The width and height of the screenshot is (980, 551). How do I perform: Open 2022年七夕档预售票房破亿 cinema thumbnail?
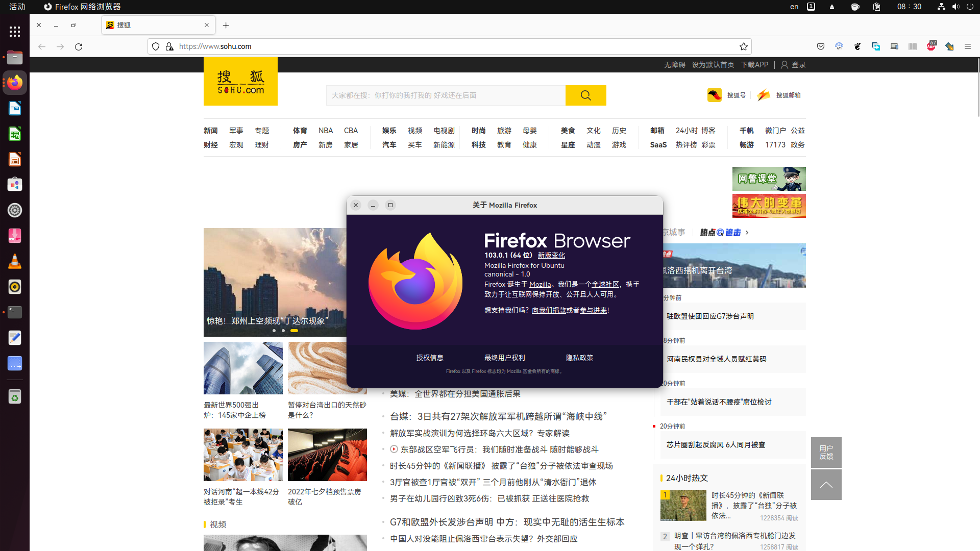[x=327, y=455]
